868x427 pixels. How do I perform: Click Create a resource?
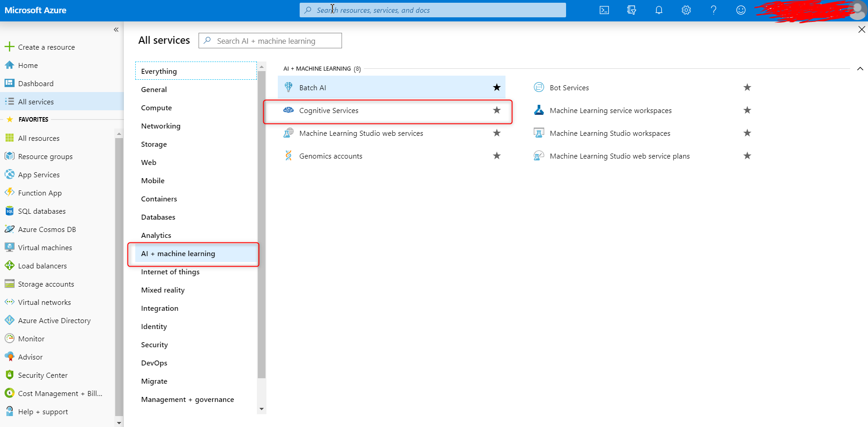tap(46, 46)
